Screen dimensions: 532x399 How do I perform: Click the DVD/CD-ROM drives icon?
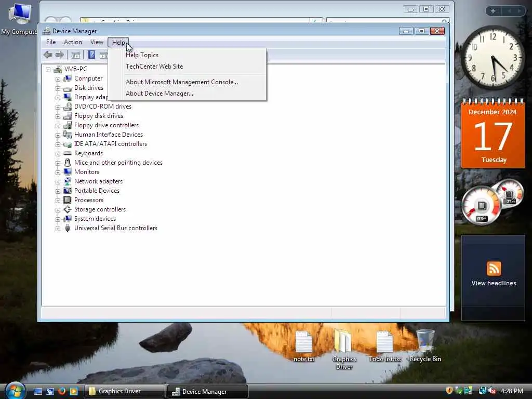(68, 107)
